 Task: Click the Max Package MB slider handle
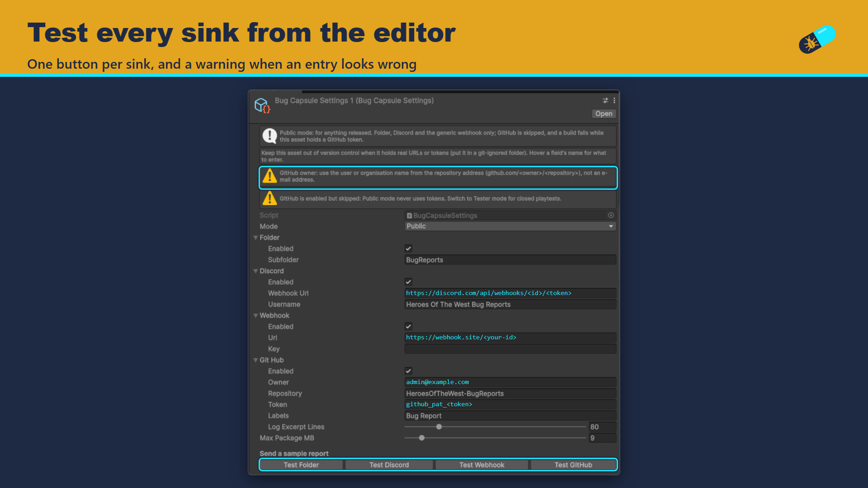click(x=422, y=438)
